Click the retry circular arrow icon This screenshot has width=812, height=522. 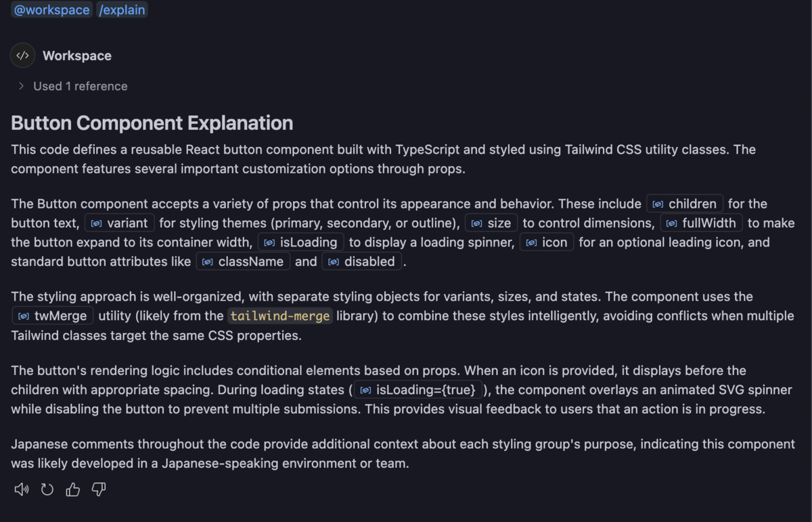coord(47,490)
